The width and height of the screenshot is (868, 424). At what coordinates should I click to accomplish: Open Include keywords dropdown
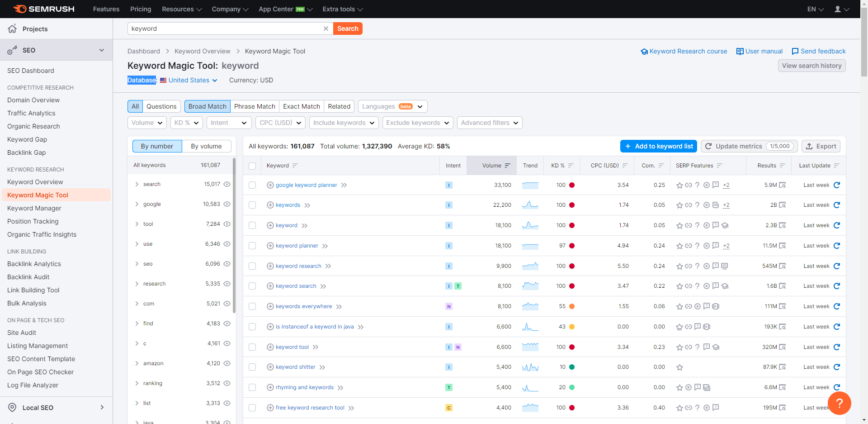[344, 123]
